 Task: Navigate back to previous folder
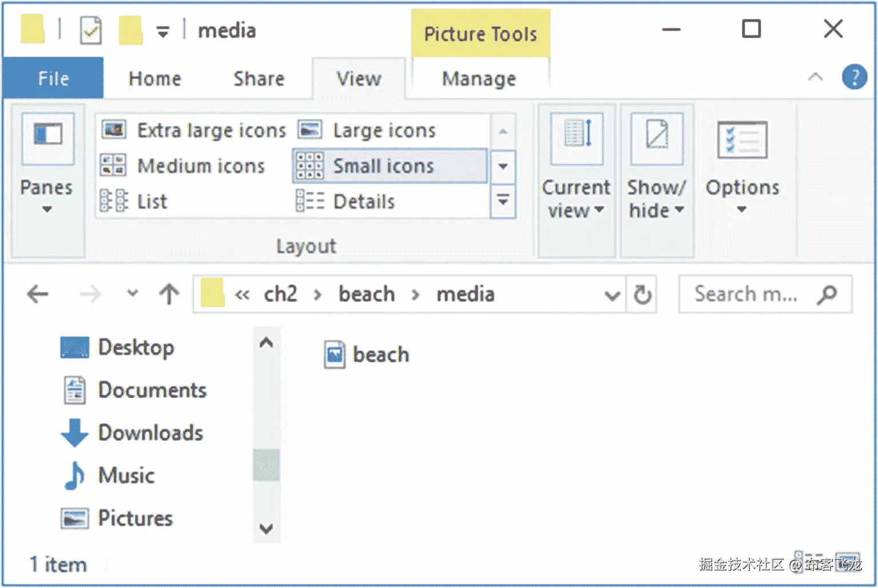tap(38, 295)
